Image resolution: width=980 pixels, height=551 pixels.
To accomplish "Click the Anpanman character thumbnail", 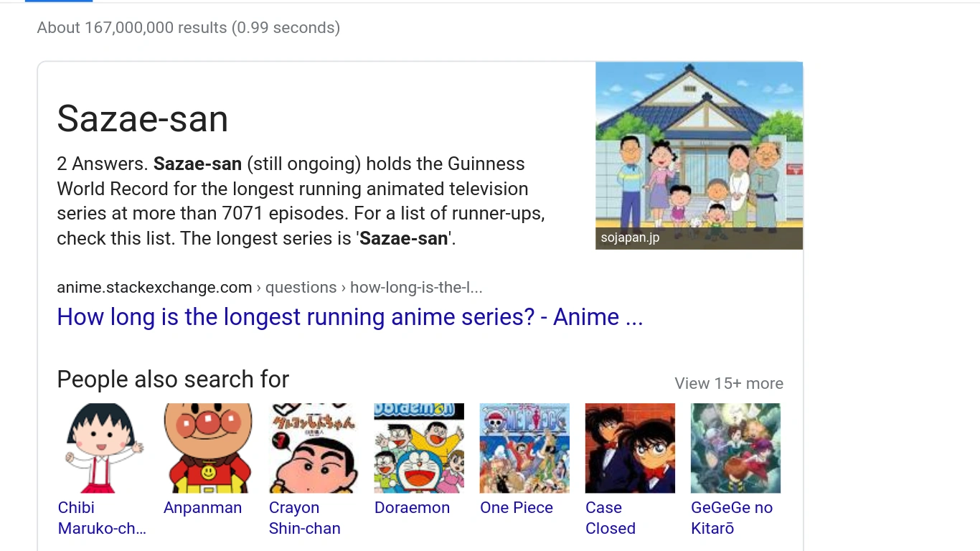I will 208,448.
